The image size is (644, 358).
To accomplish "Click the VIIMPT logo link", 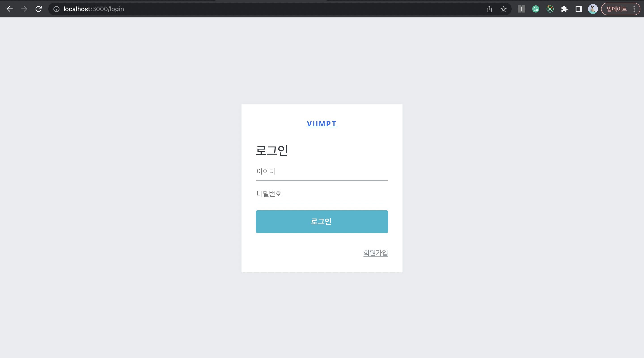I will coord(322,124).
